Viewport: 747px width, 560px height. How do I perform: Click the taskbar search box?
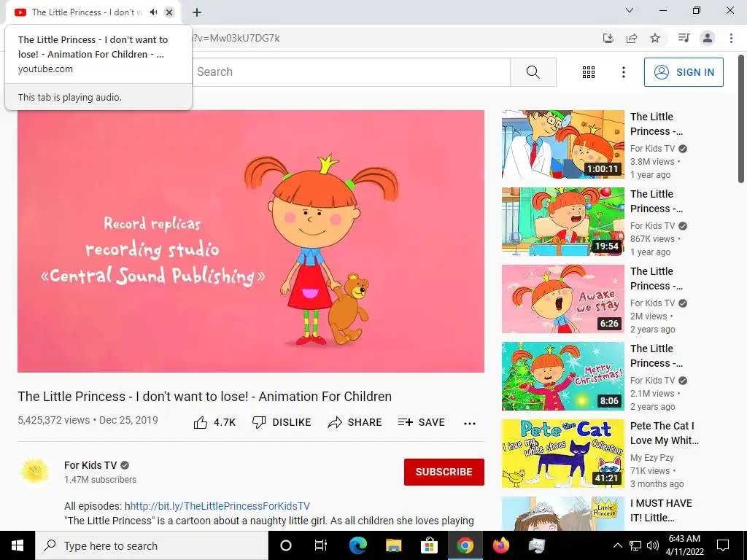[x=152, y=545]
